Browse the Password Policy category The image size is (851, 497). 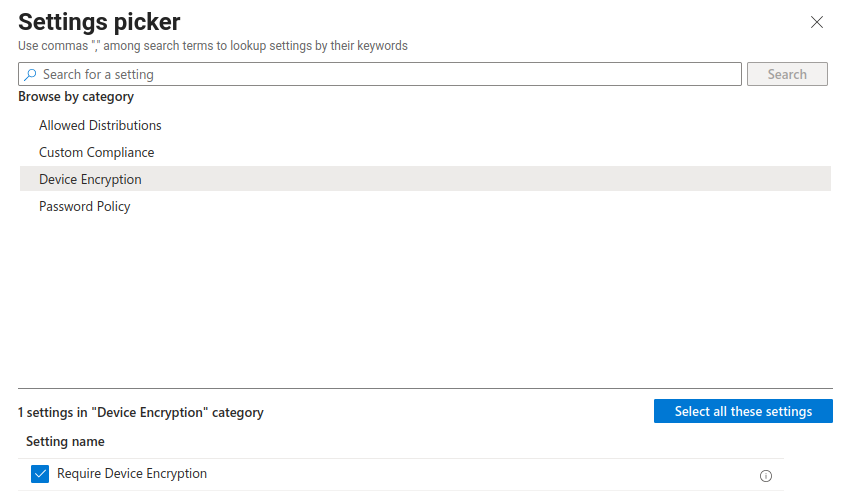click(85, 207)
